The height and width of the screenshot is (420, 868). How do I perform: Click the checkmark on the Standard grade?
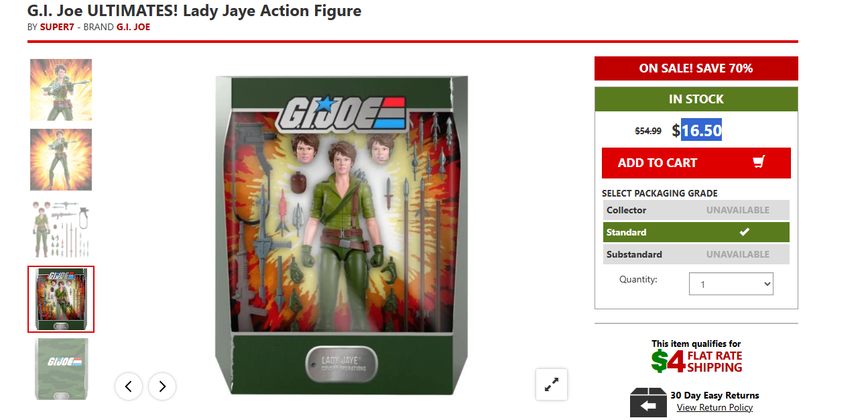click(744, 232)
